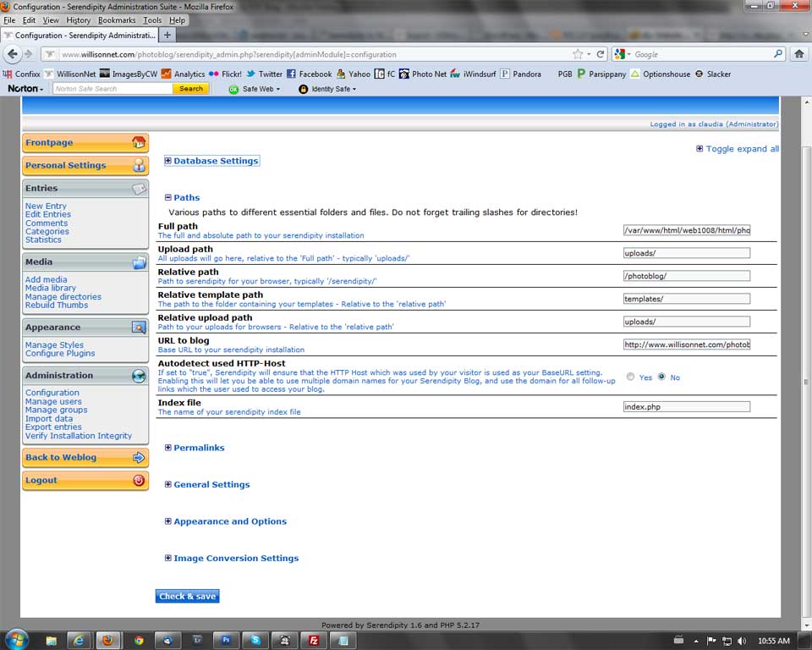Click the Check & save button
This screenshot has height=650, width=812.
(x=187, y=596)
